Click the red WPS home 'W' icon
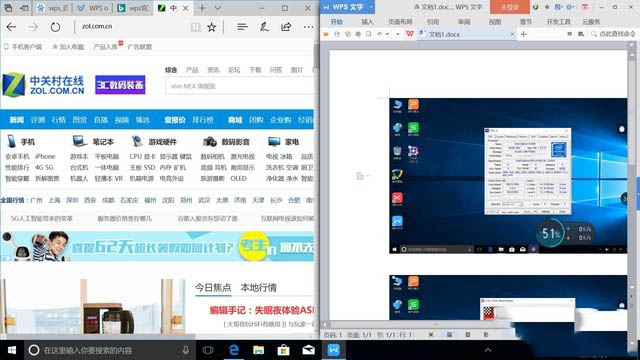Screen dimensions: 640x360 pos(410,34)
